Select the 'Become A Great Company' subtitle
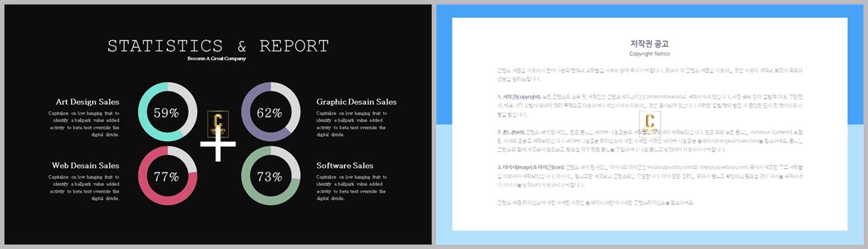This screenshot has height=249, width=868. [217, 59]
